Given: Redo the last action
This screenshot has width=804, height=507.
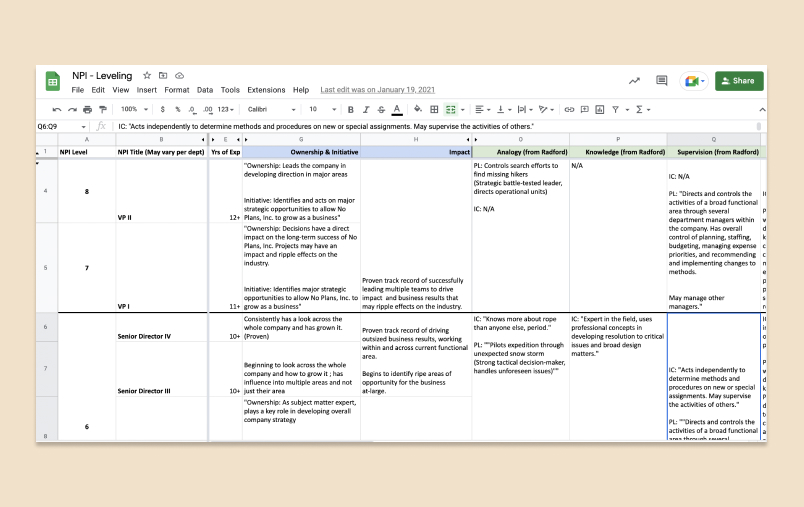Looking at the screenshot, I should click(72, 110).
